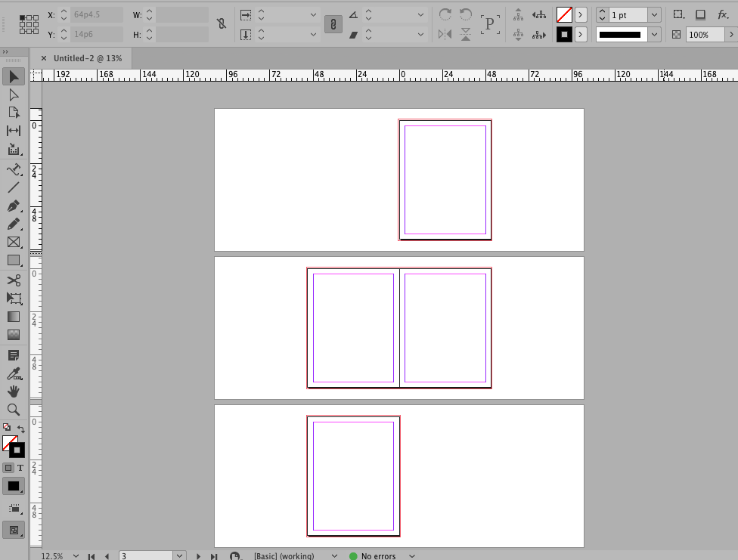
Task: Select the Direct Selection tool
Action: pos(14,95)
